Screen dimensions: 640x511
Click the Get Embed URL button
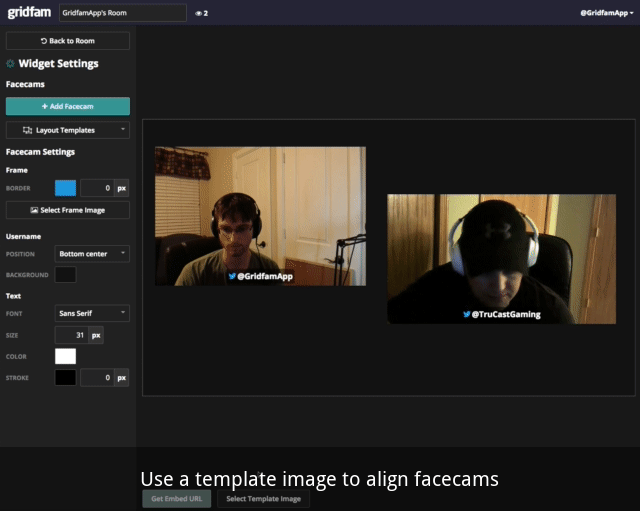click(x=177, y=499)
